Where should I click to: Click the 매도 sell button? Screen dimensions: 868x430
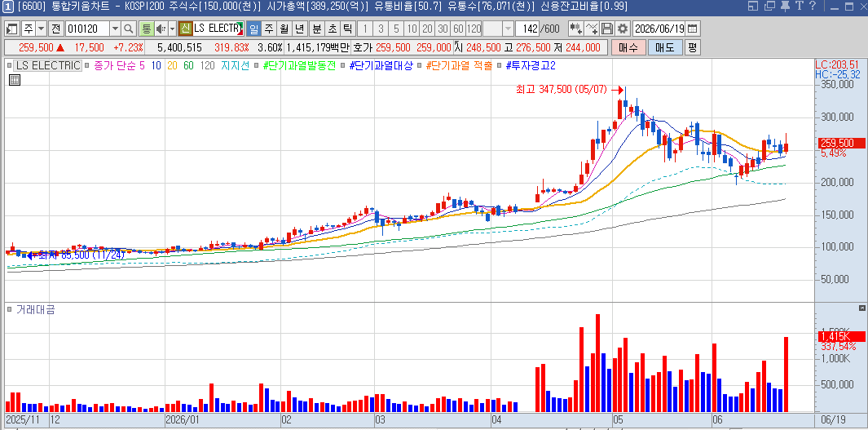click(665, 47)
